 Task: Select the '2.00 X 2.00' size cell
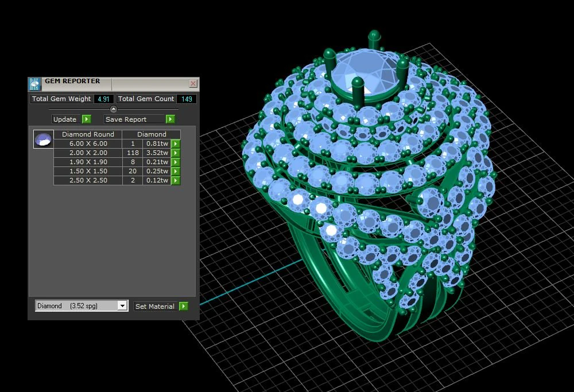click(88, 153)
